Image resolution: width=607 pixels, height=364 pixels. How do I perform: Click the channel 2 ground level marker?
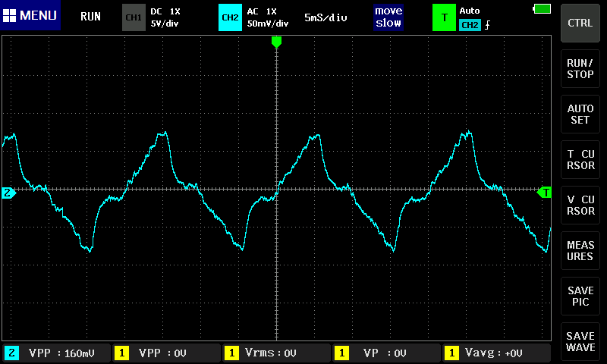8,193
